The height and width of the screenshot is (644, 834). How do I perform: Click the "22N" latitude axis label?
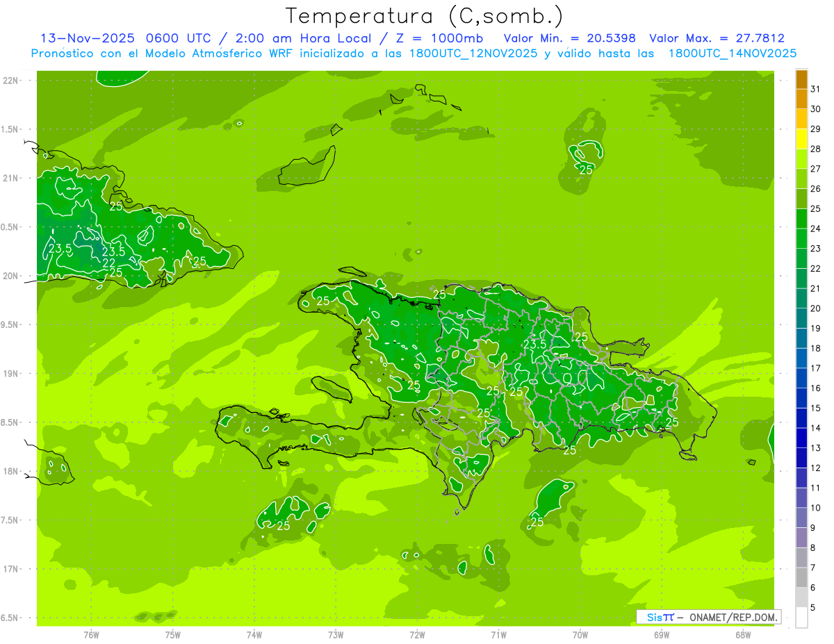pos(11,81)
